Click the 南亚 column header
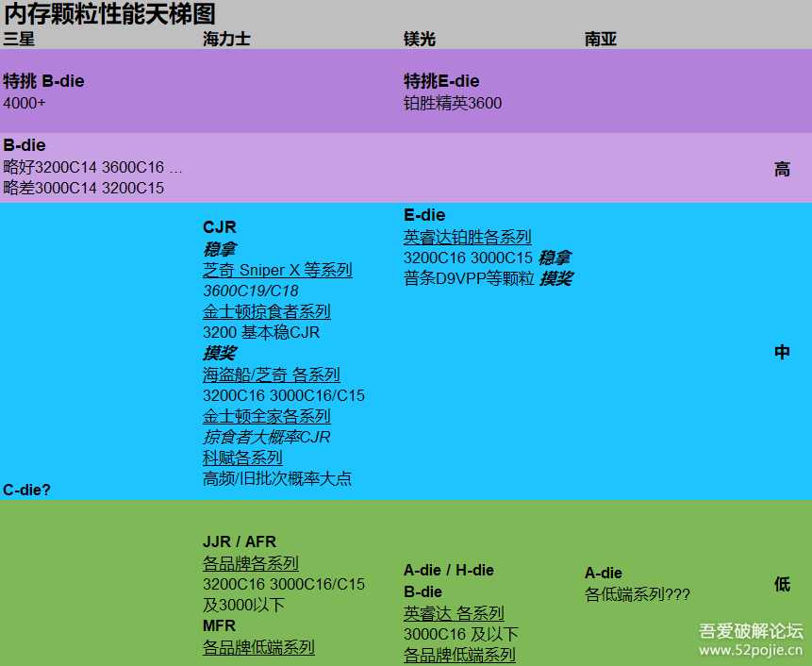812x666 pixels. [600, 39]
